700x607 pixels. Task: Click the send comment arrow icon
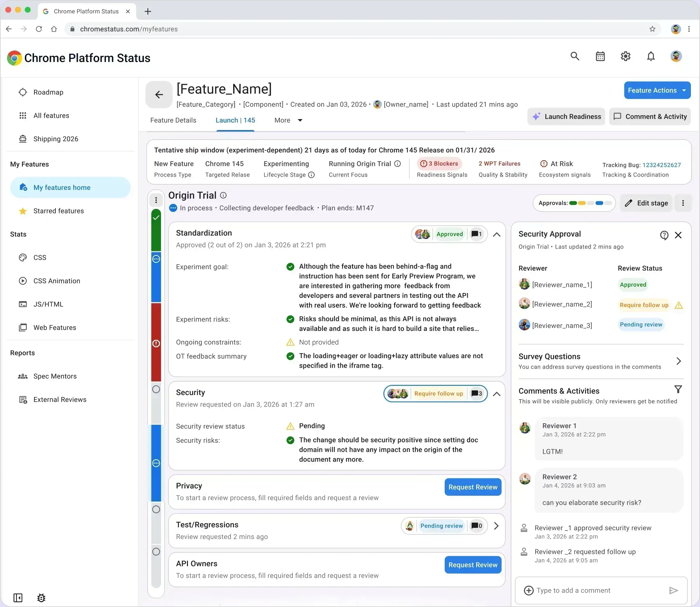point(673,591)
